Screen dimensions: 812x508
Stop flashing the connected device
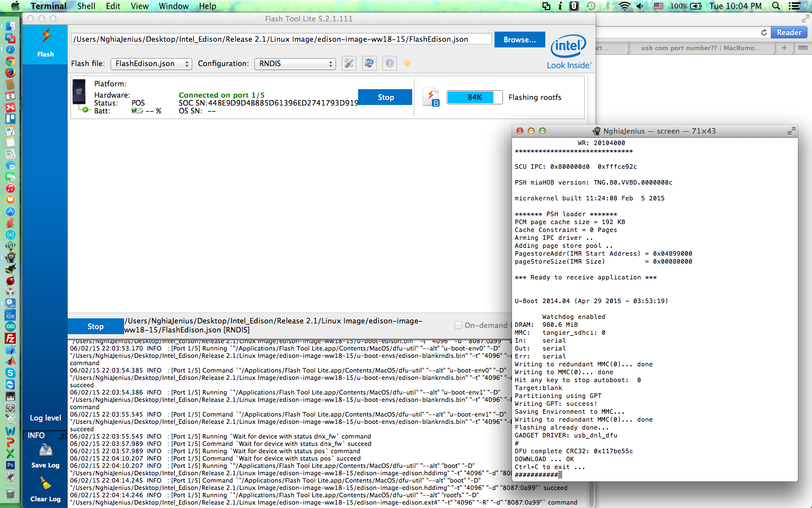tap(386, 97)
